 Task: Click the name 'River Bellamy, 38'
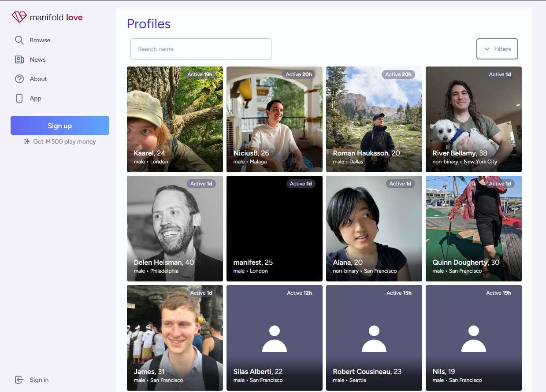click(x=460, y=153)
